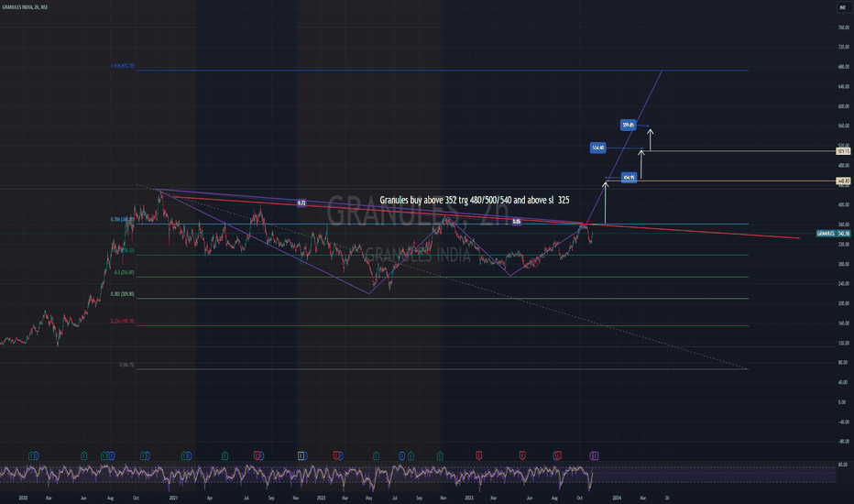Click the 0 (66.75) Fibonacci level label
This screenshot has height=504, width=854.
point(126,365)
